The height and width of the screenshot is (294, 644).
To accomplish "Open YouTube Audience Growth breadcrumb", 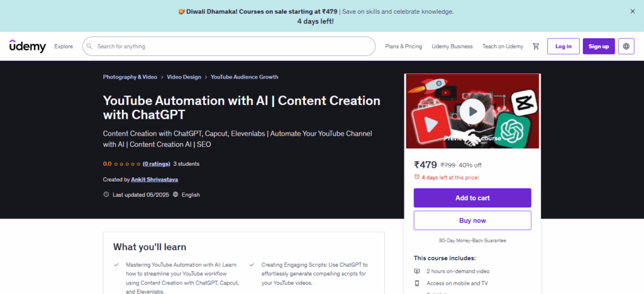I will (244, 77).
